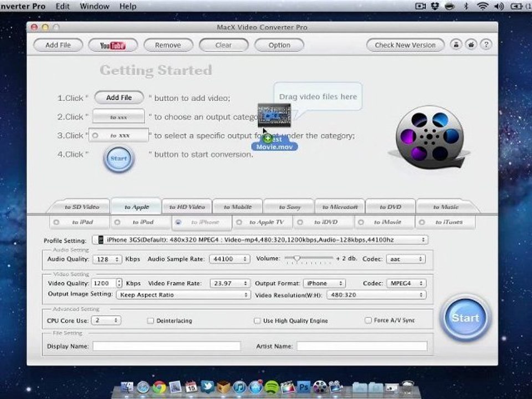Viewport: 532px width, 399px height.
Task: Click the Remove button
Action: point(168,45)
